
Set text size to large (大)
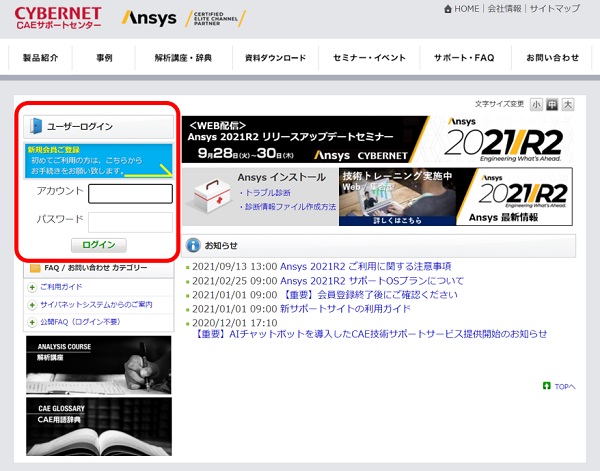pos(568,104)
